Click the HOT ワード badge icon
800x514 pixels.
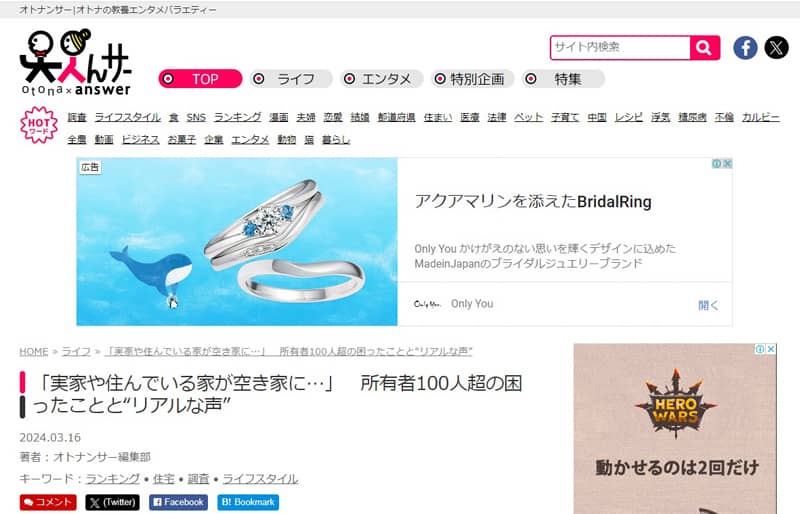click(x=38, y=125)
